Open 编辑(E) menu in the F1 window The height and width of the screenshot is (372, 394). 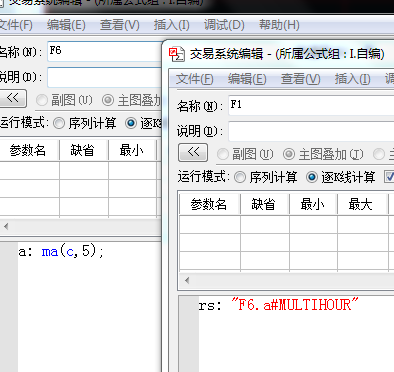pos(247,79)
